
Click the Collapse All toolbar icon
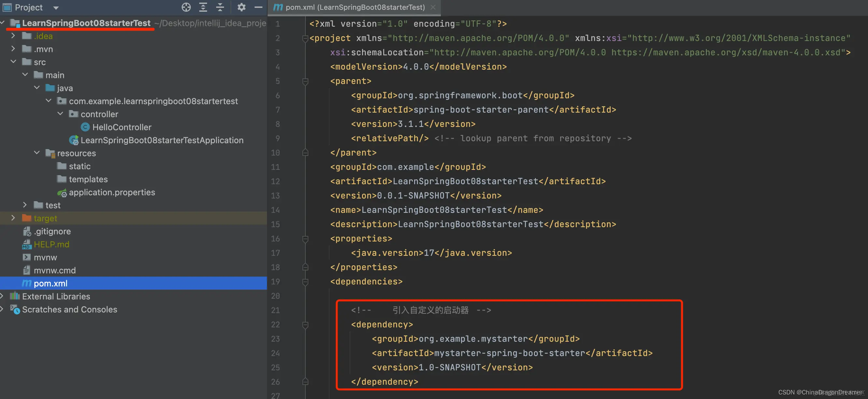click(x=220, y=7)
